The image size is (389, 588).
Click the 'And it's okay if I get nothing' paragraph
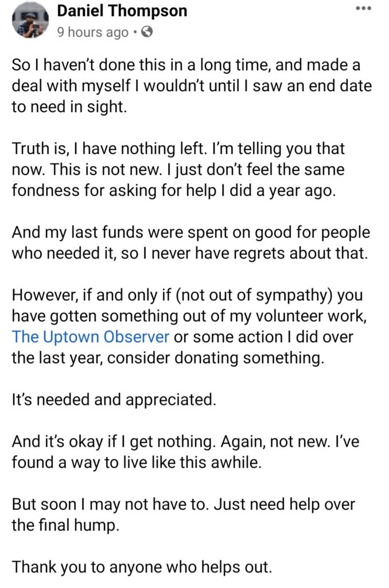point(185,452)
